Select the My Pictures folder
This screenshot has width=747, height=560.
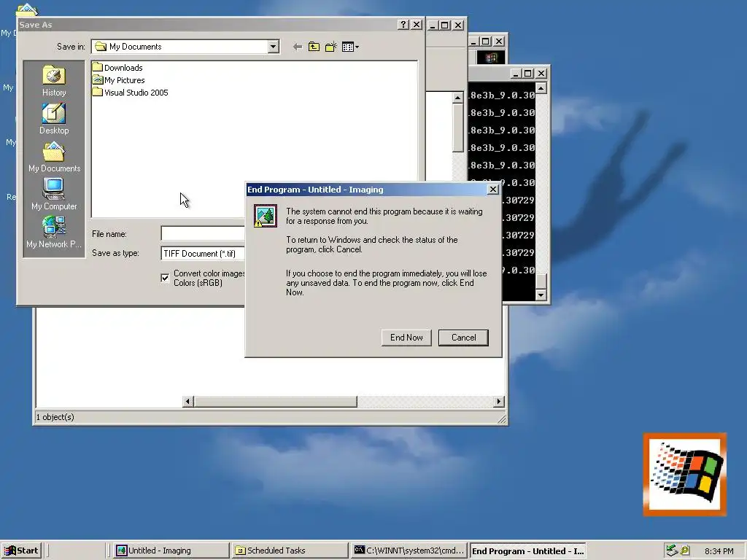[119, 80]
